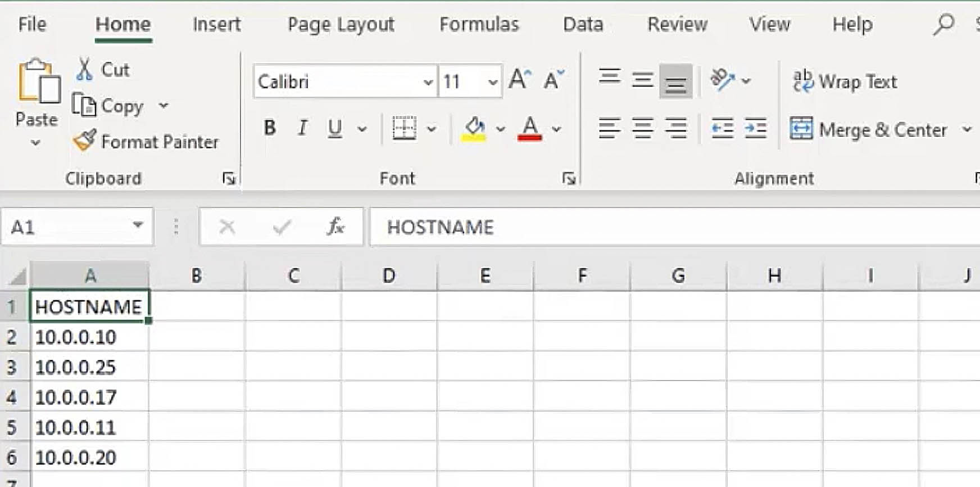
Task: Select cell A3 containing 10.0.0.25
Action: 89,367
